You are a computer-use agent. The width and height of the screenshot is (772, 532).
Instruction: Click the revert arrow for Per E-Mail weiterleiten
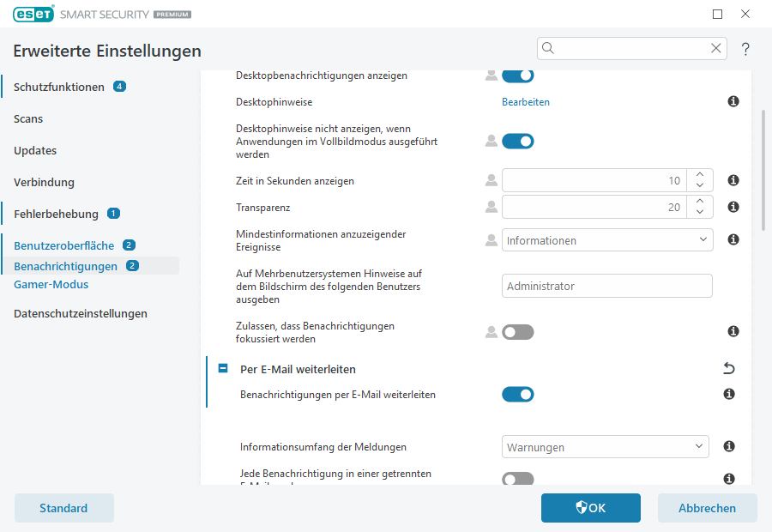728,367
